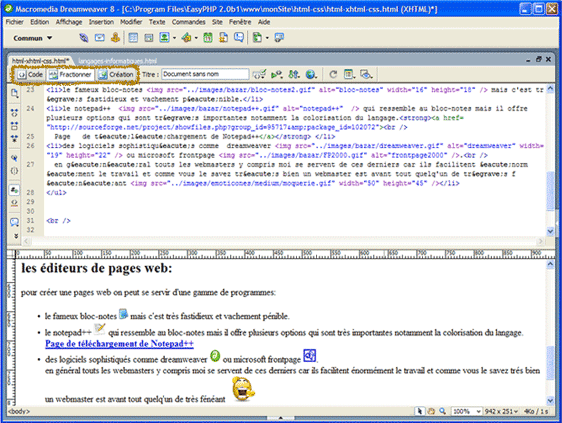Open the Affichage menu

pos(69,22)
